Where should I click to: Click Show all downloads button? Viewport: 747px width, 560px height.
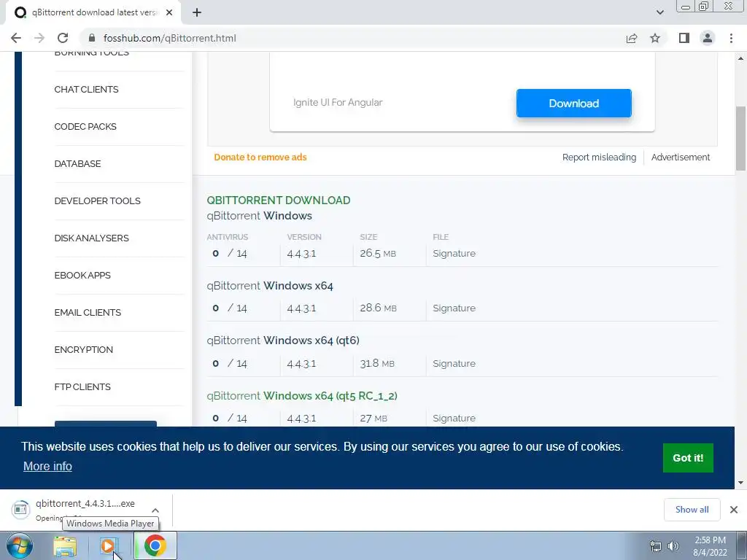pyautogui.click(x=692, y=510)
